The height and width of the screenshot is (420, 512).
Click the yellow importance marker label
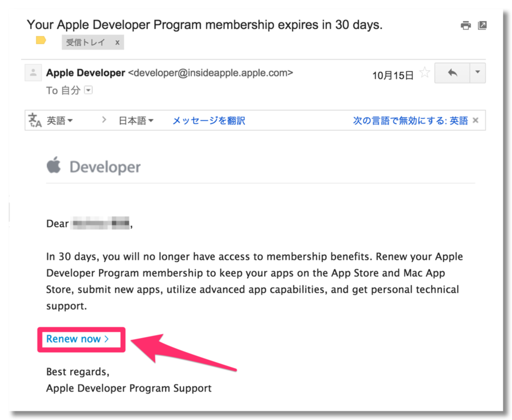pos(41,40)
